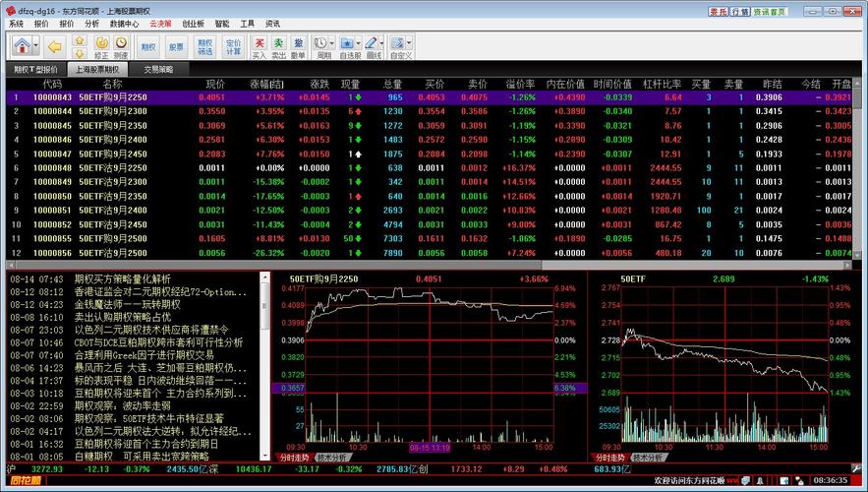Screen dimensions: 868x492
Task: Switch to the 交易策略 tab
Action: pyautogui.click(x=158, y=70)
